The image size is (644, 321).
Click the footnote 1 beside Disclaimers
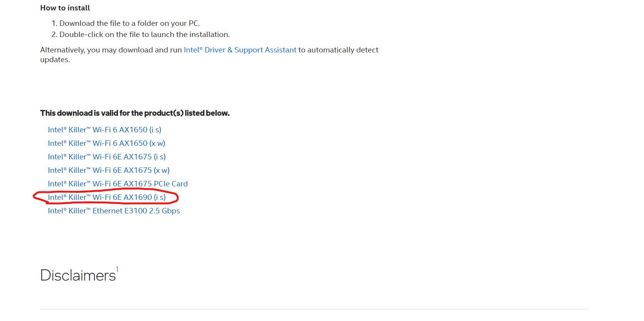[x=117, y=269]
